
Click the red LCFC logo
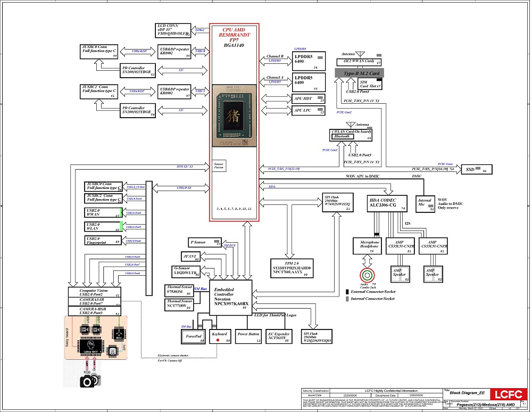[508, 394]
